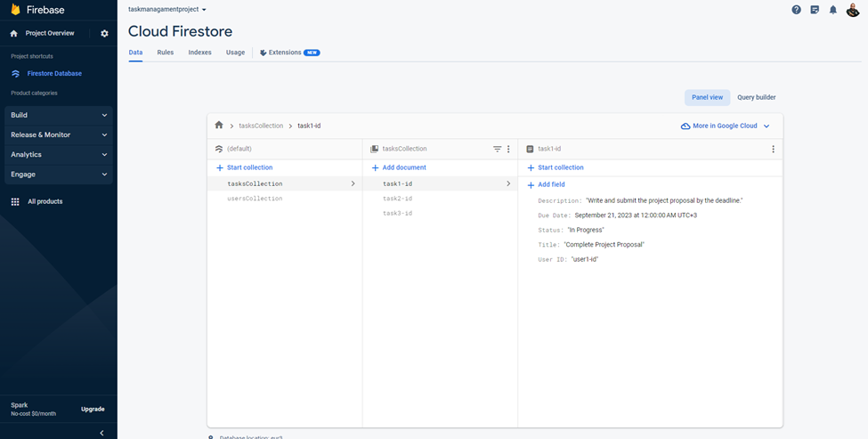This screenshot has height=439, width=868.
Task: Click the Upgrade plan button
Action: click(93, 409)
